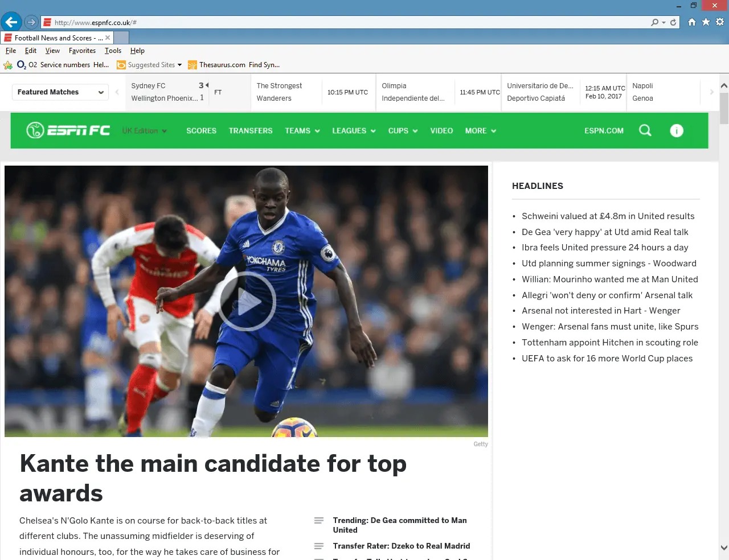Viewport: 729px width, 560px height.
Task: Expand the CUPS navigation dropdown
Action: pyautogui.click(x=403, y=131)
